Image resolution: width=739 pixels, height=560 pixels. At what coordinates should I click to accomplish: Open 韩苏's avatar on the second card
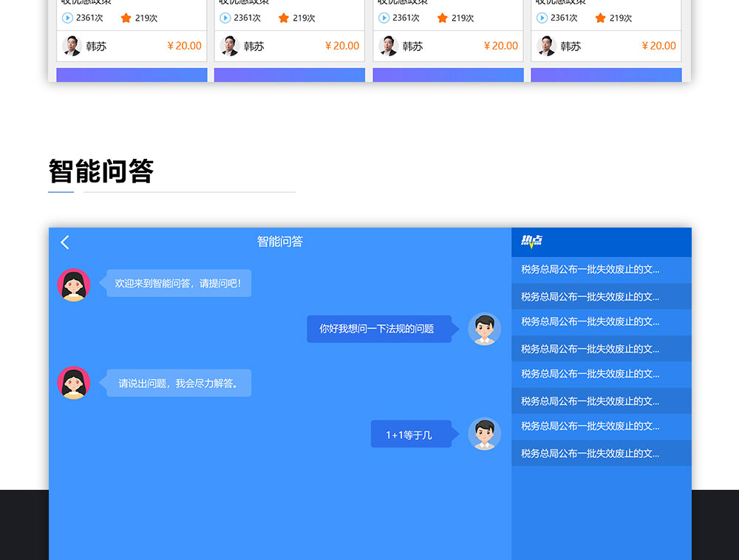click(x=230, y=46)
